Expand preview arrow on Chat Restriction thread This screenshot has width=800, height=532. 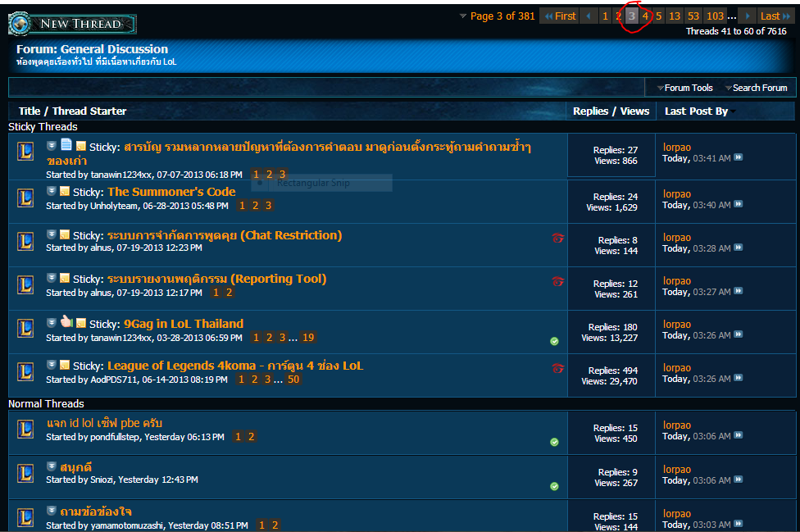click(x=51, y=234)
